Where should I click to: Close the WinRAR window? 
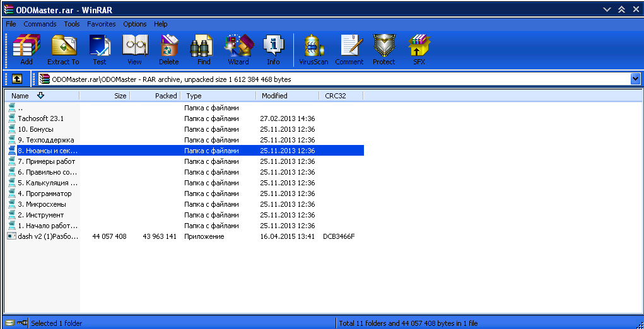coord(635,10)
